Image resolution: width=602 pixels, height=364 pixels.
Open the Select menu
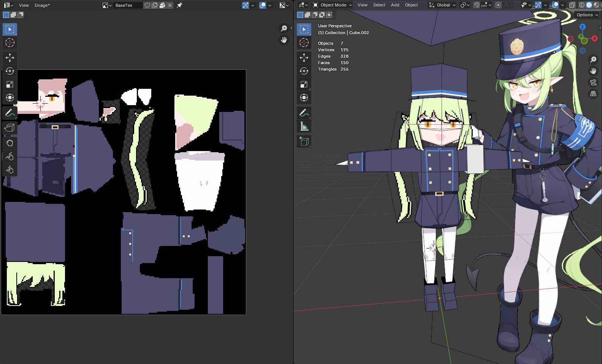tap(379, 5)
